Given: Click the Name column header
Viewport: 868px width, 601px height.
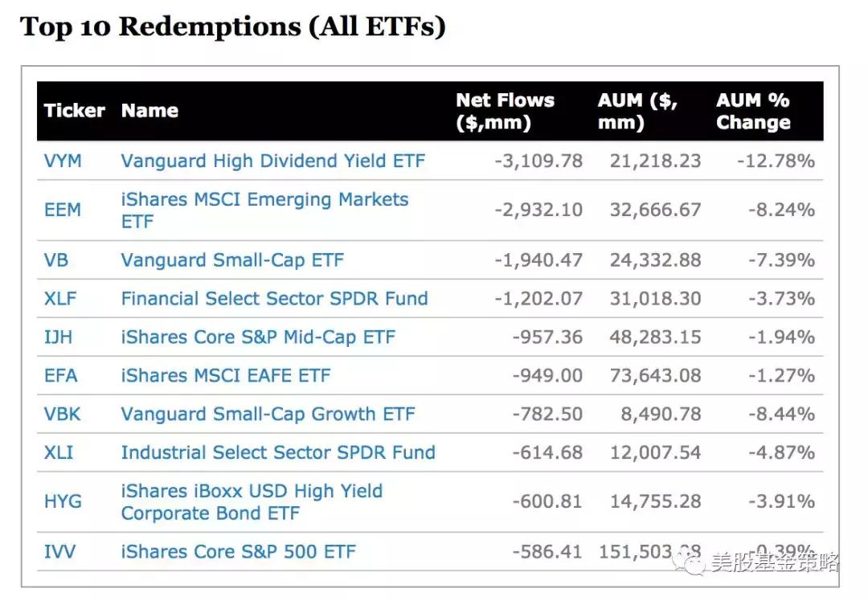Looking at the screenshot, I should point(149,111).
